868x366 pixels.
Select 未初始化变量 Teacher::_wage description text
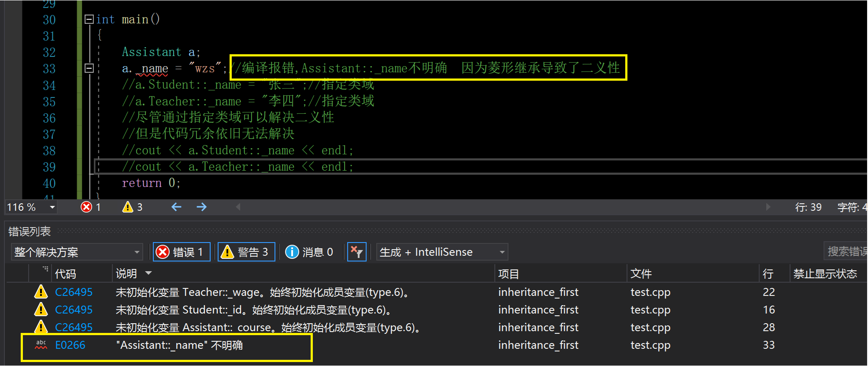(x=264, y=292)
